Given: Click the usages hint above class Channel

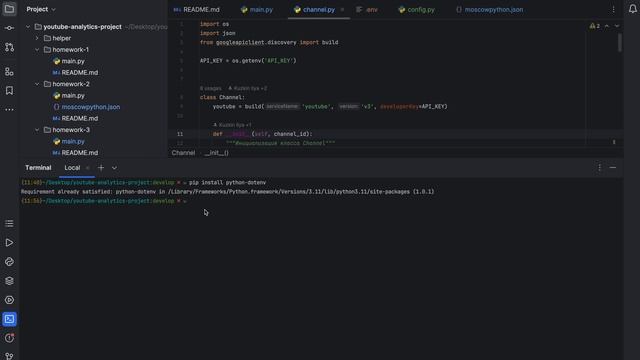Looking at the screenshot, I should 211,88.
